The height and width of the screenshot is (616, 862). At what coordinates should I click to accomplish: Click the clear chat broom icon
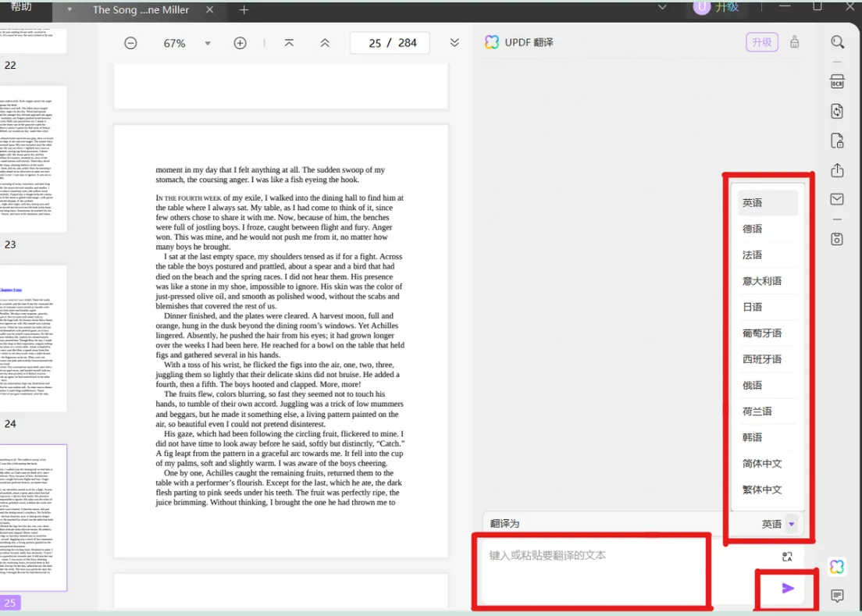coord(794,42)
